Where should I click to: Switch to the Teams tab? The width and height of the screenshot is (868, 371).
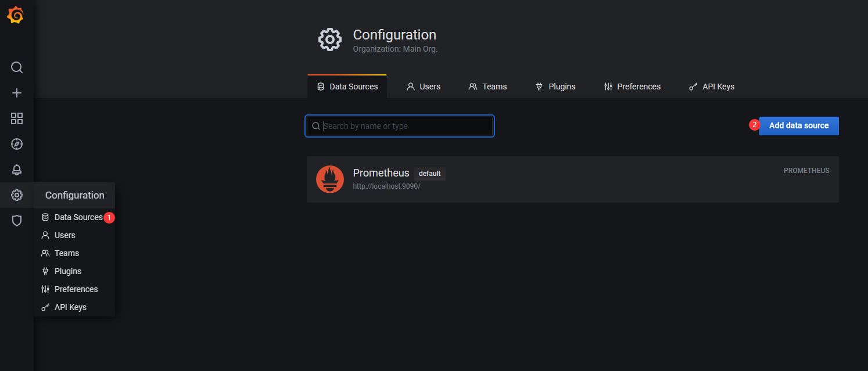[487, 87]
